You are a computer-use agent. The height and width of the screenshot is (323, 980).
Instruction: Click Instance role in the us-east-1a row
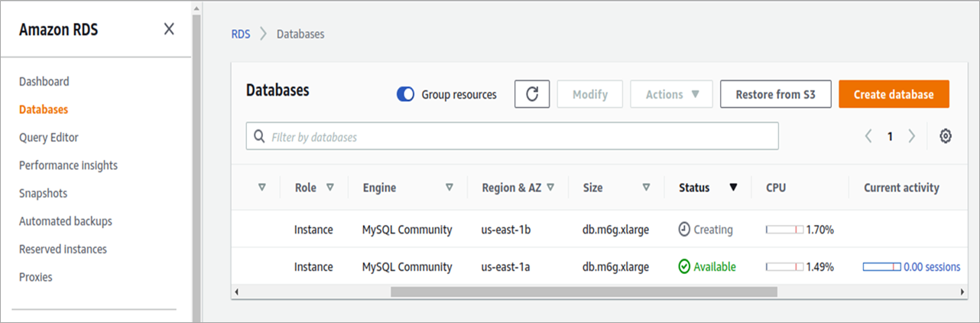pyautogui.click(x=313, y=267)
